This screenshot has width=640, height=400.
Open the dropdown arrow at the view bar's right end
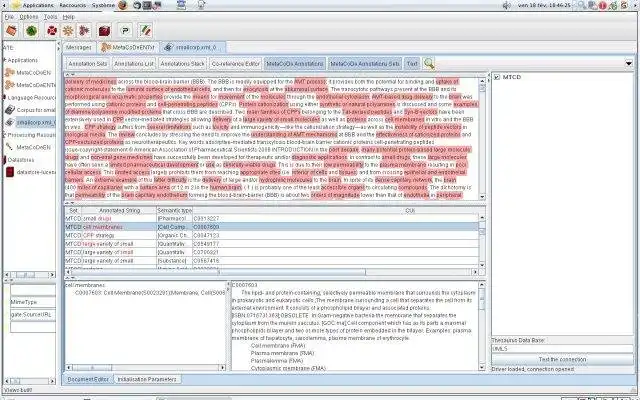tap(629, 63)
